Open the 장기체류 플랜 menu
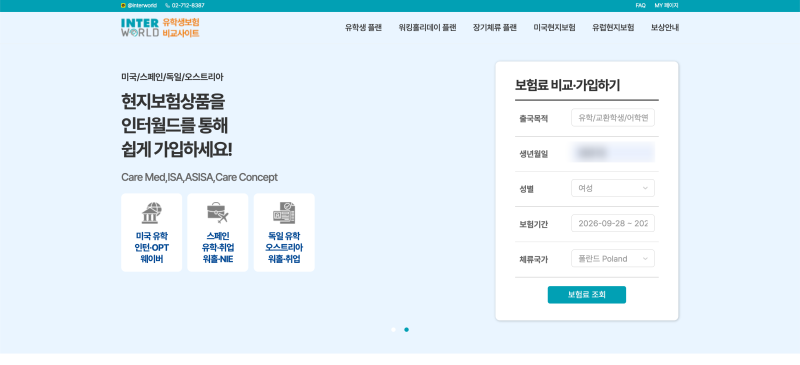This screenshot has height=365, width=800. pos(495,28)
